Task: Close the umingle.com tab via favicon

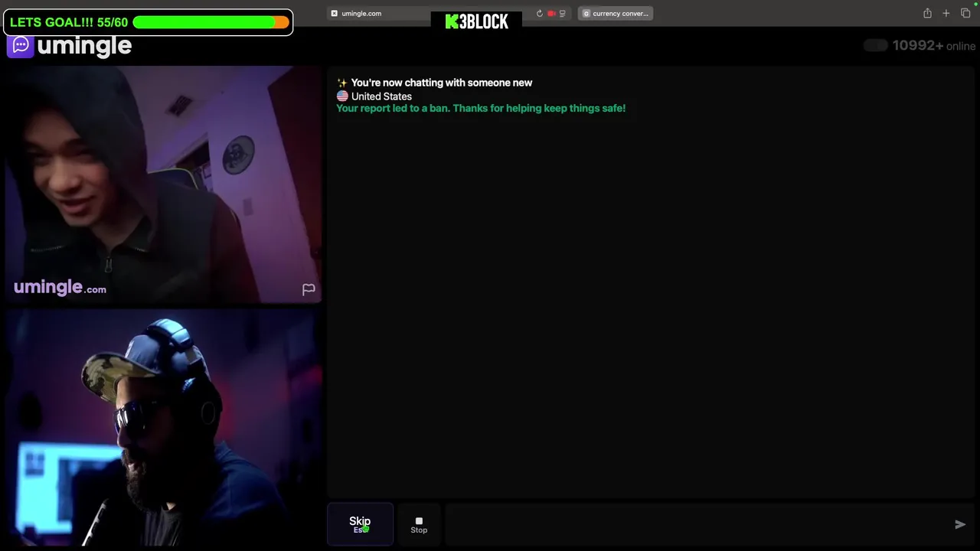Action: (x=334, y=13)
